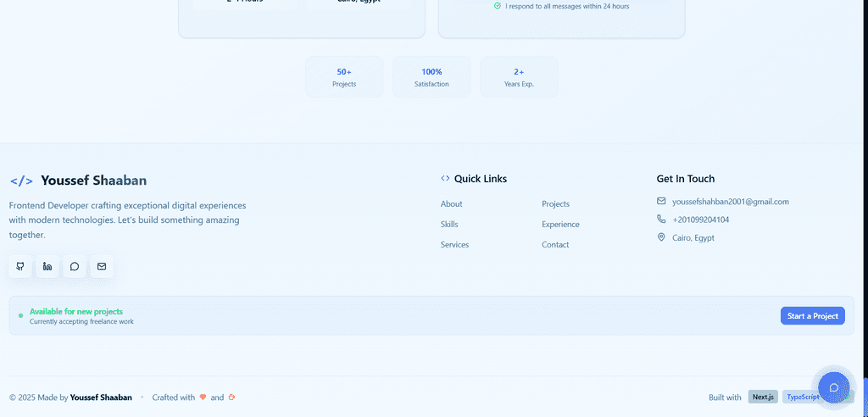Click the 2+ Years Exp. stat card
This screenshot has width=868, height=417.
(x=519, y=77)
